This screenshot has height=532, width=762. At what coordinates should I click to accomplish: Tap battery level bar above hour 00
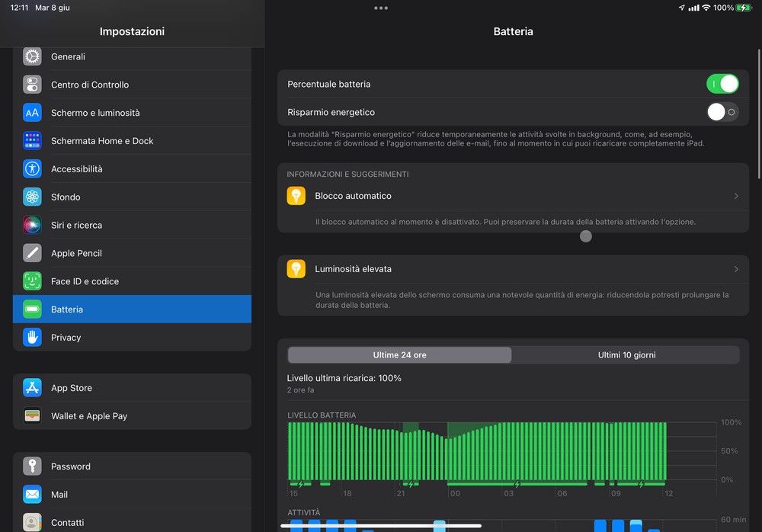pos(449,460)
